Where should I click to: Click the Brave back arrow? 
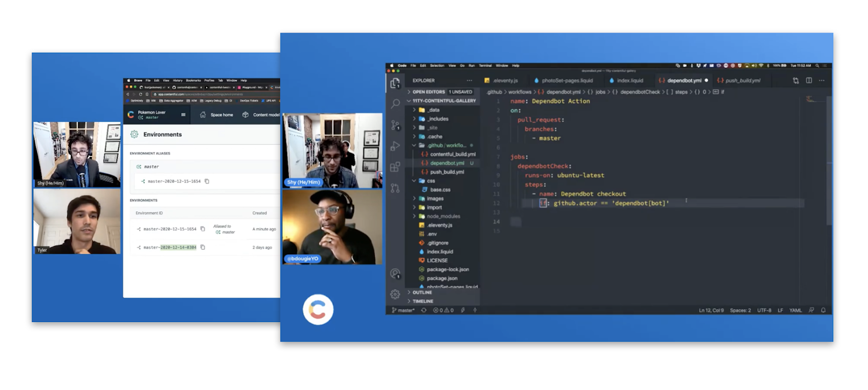coord(128,94)
